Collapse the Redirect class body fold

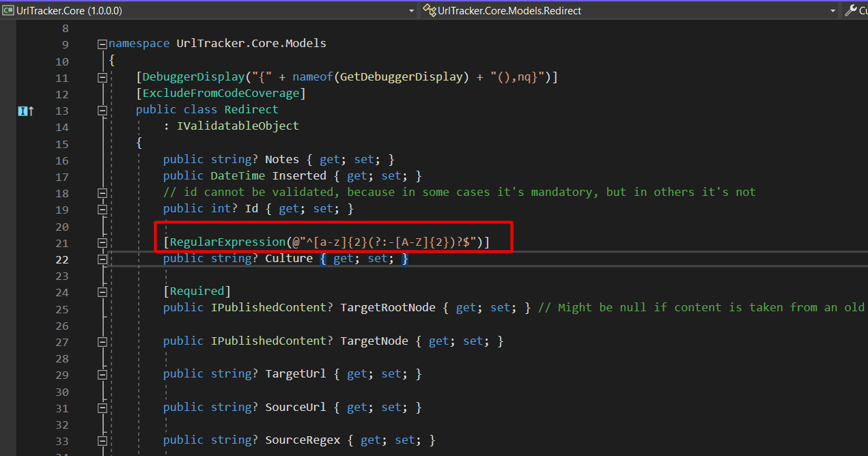(x=102, y=110)
